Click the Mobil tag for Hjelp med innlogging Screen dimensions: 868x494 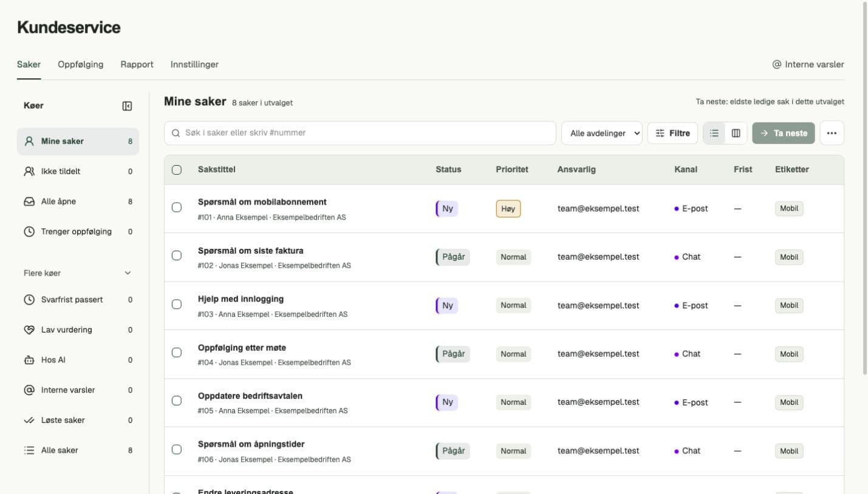point(789,305)
